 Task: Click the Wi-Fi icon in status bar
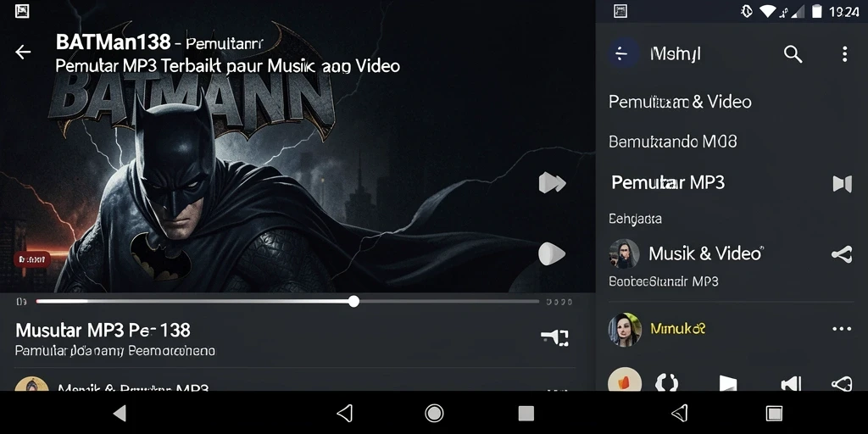click(767, 11)
